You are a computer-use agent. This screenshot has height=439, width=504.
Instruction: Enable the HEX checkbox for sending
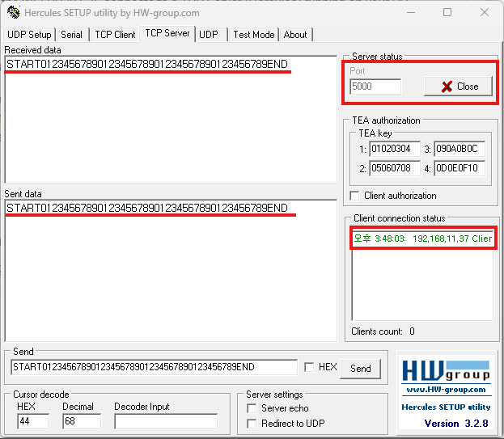(x=309, y=367)
